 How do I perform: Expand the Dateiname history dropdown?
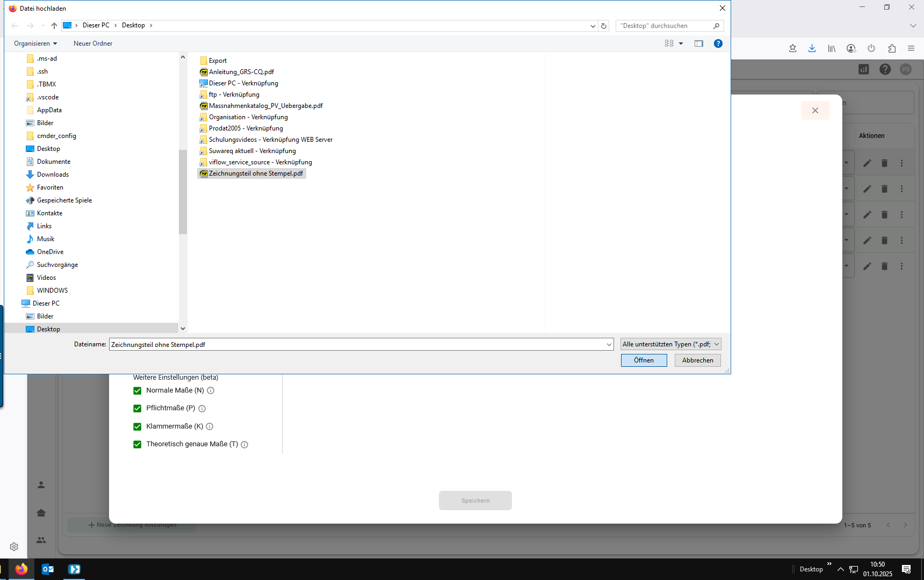609,345
